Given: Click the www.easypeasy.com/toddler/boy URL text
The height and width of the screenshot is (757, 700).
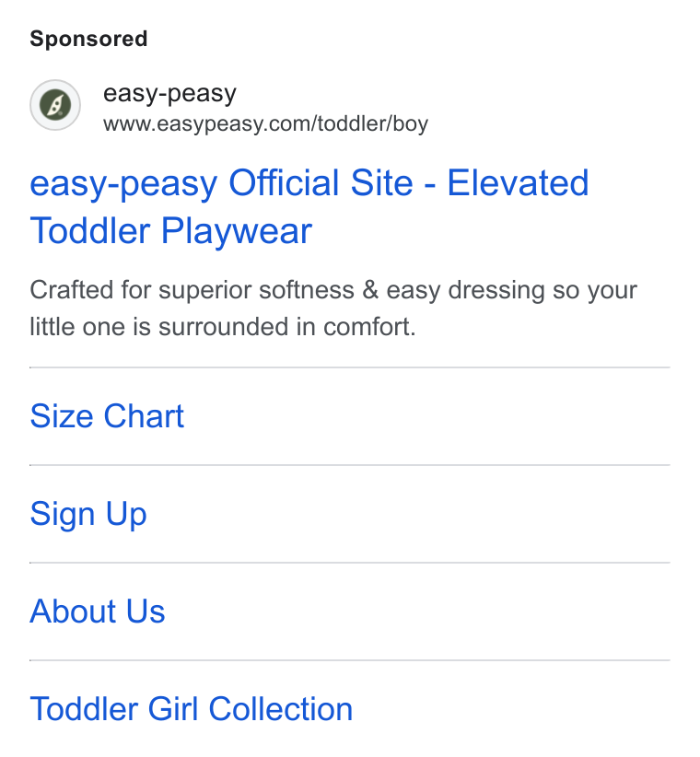Looking at the screenshot, I should point(265,124).
